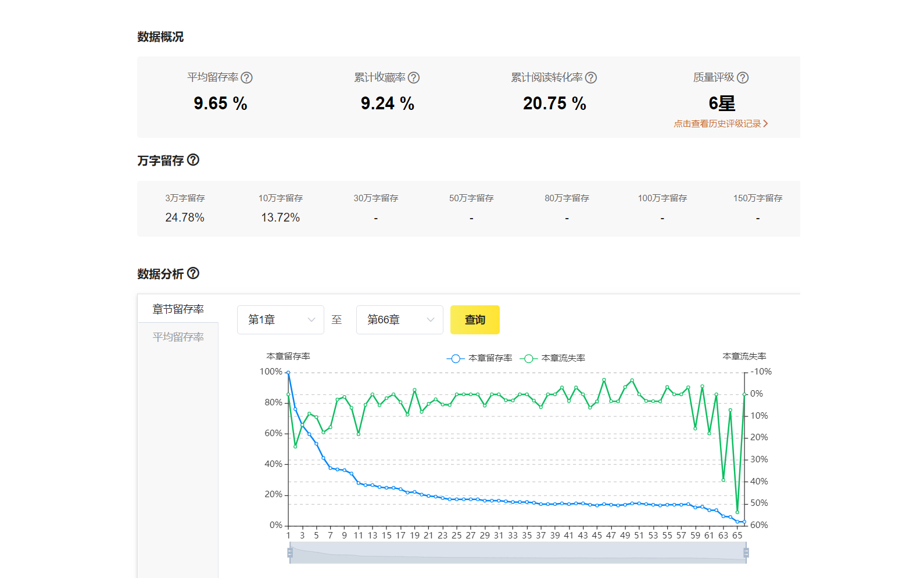Click the 50万字留存 label
Viewport: 924px width, 578px height.
[471, 198]
